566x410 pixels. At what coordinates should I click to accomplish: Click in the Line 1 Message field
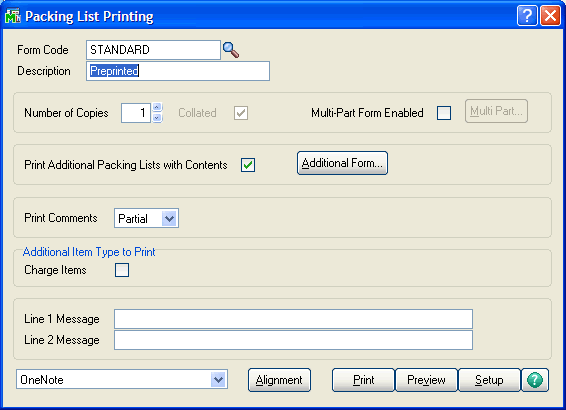[x=293, y=319]
